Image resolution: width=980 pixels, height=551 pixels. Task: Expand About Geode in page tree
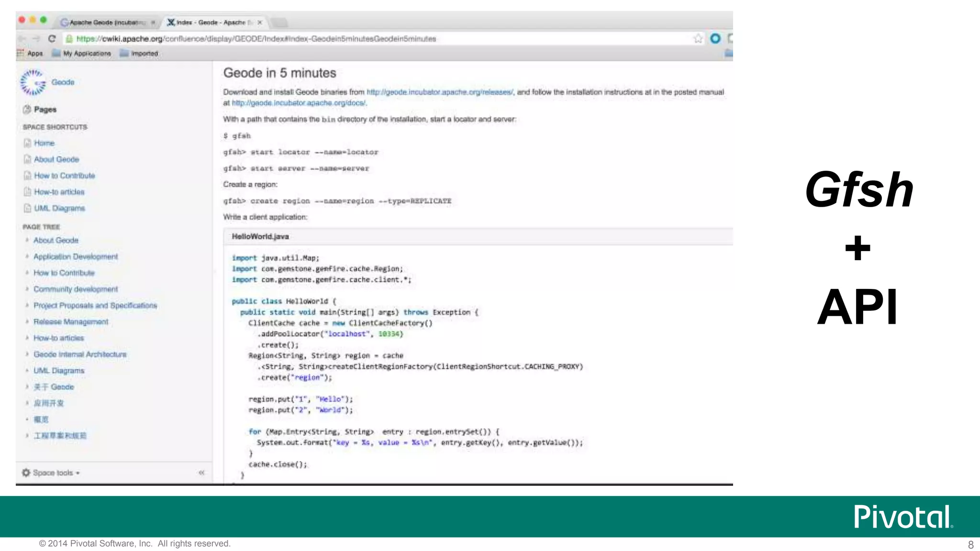point(27,240)
